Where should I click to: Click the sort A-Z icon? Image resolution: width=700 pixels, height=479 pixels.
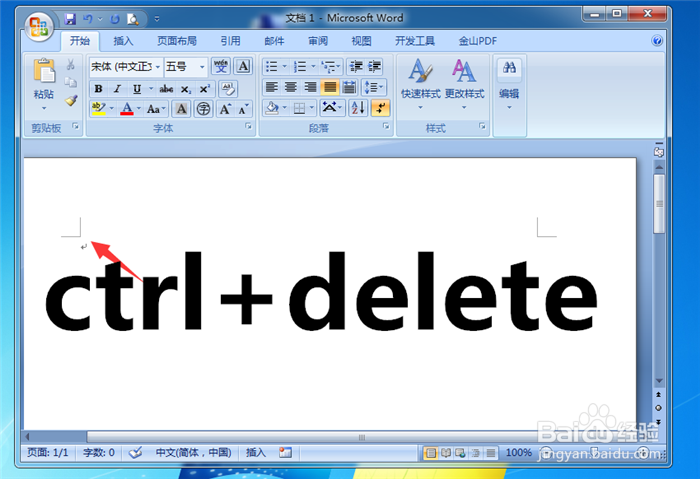358,108
